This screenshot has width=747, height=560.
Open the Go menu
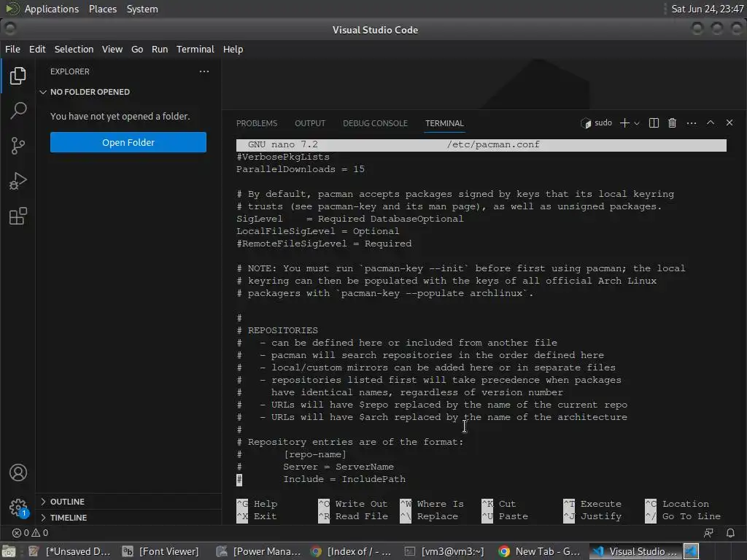pyautogui.click(x=137, y=49)
